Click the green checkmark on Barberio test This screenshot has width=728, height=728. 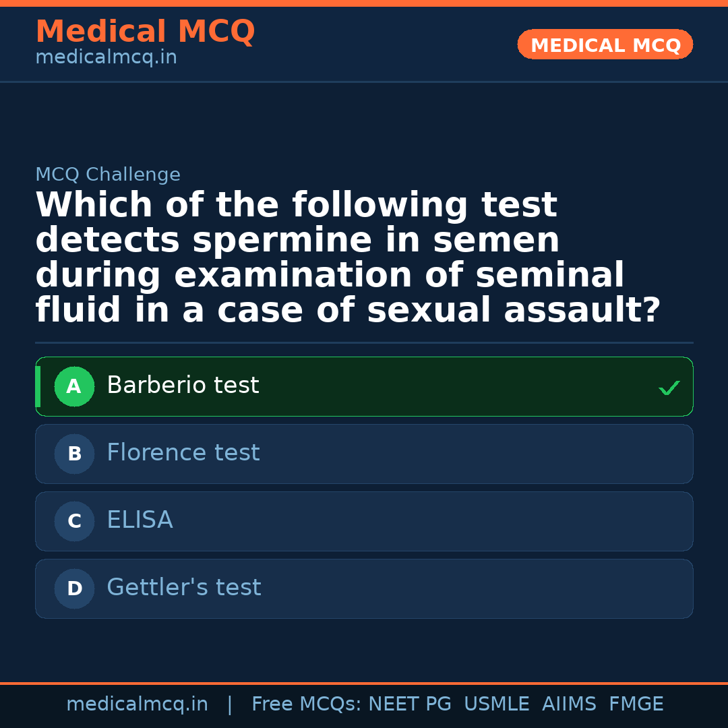coord(669,388)
